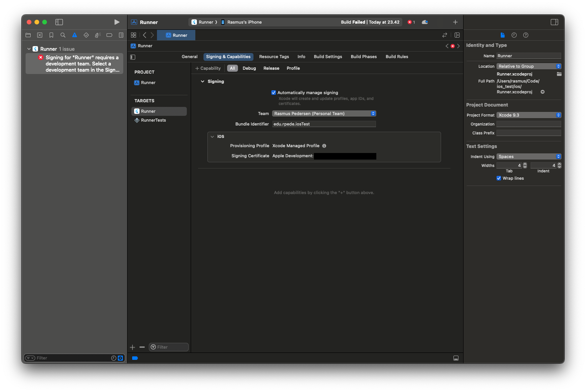The height and width of the screenshot is (392, 586).
Task: Hide the project and targets list toggle
Action: pyautogui.click(x=133, y=57)
